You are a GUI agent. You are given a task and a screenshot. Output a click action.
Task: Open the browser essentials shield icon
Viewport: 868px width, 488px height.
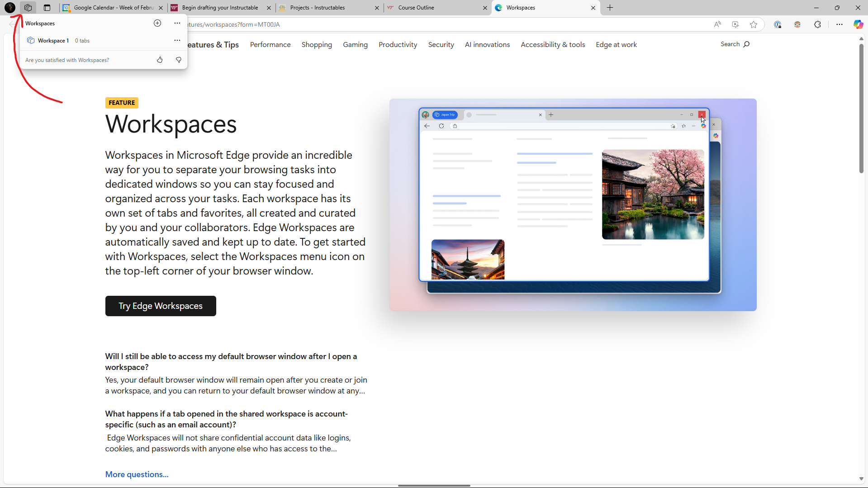778,24
